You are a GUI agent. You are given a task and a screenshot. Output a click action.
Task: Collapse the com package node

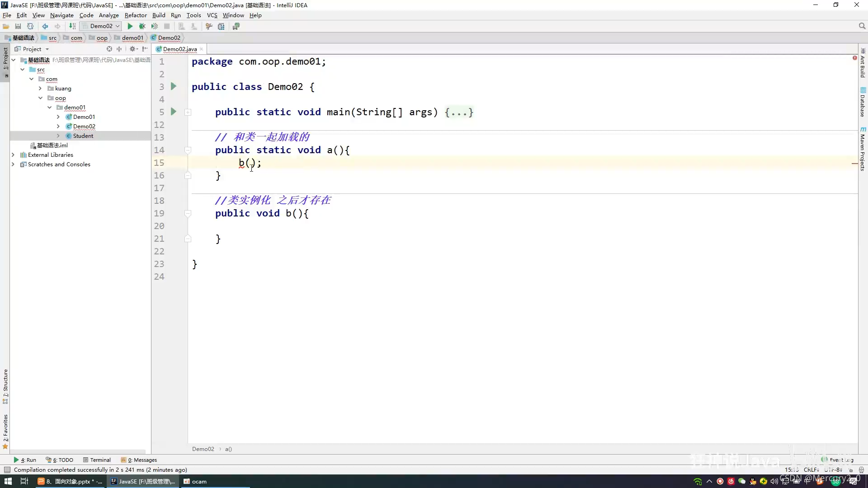[32, 79]
